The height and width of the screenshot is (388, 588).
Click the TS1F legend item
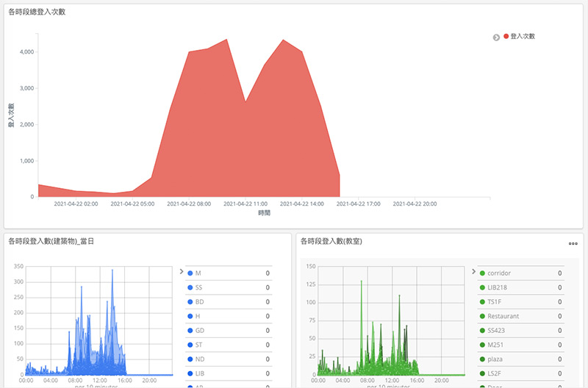[495, 302]
